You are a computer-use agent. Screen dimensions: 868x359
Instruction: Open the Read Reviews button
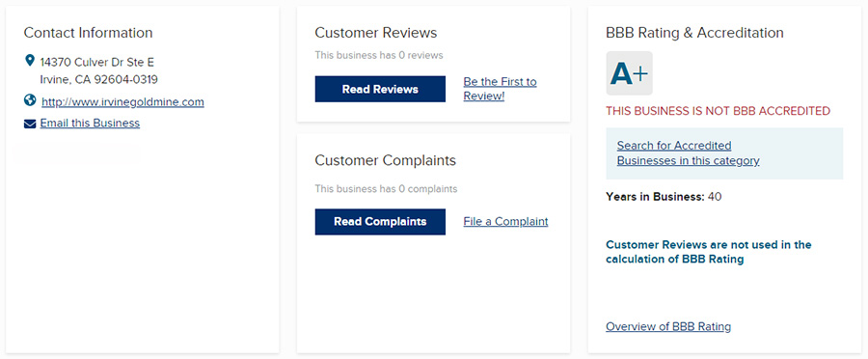coord(380,89)
